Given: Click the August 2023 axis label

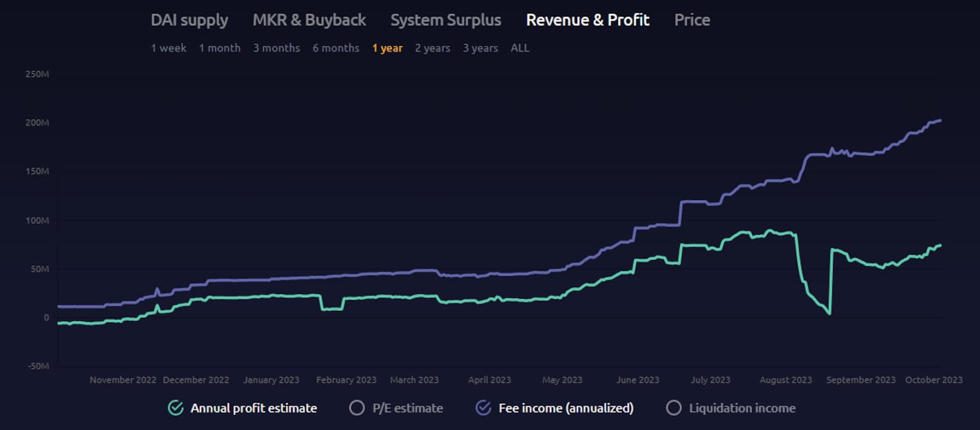Looking at the screenshot, I should coord(785,380).
